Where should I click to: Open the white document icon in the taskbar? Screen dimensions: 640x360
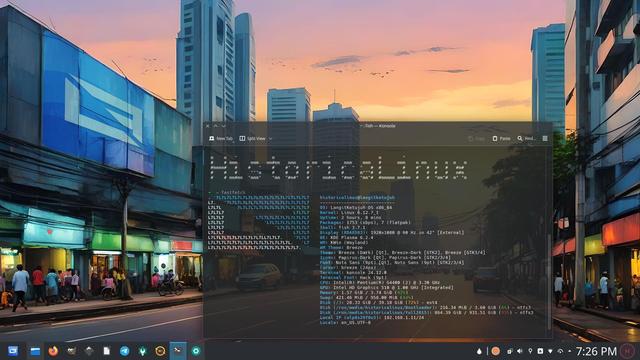click(x=107, y=351)
